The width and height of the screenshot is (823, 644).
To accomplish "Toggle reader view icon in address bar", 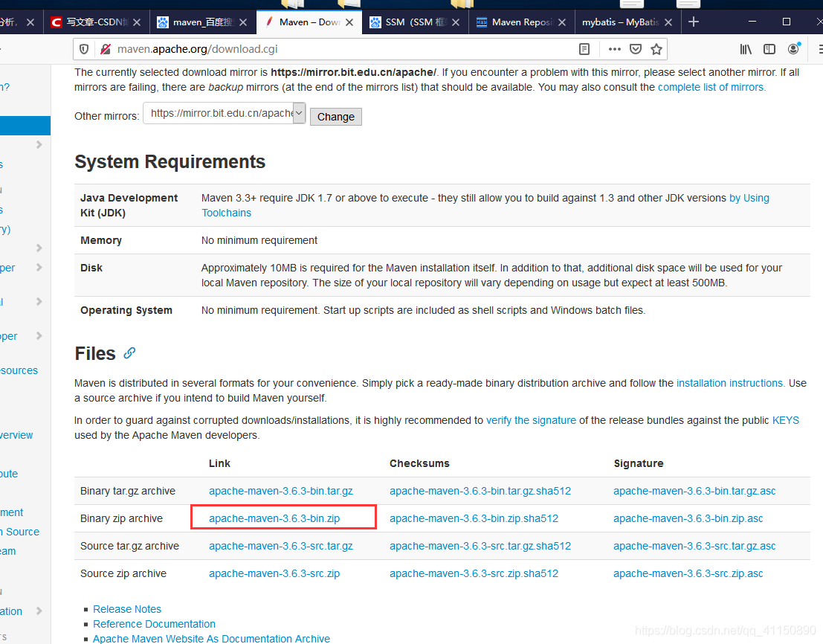I will tap(584, 49).
